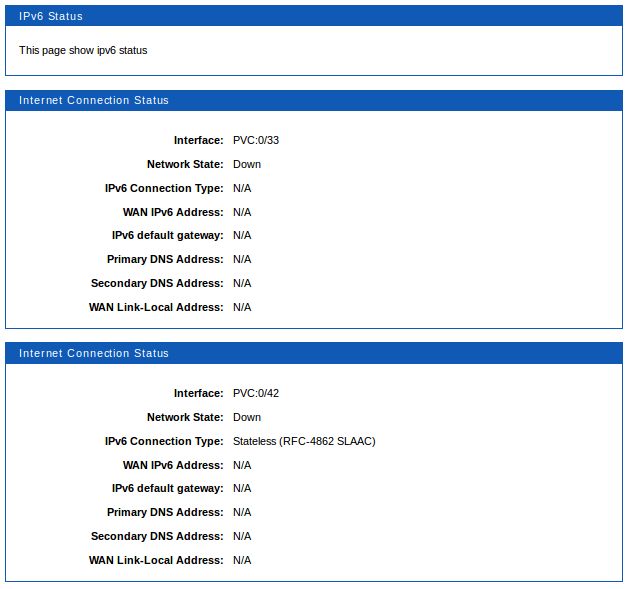Click the Interface value PVC:0/42
Screen dimensions: 628x589
(256, 393)
